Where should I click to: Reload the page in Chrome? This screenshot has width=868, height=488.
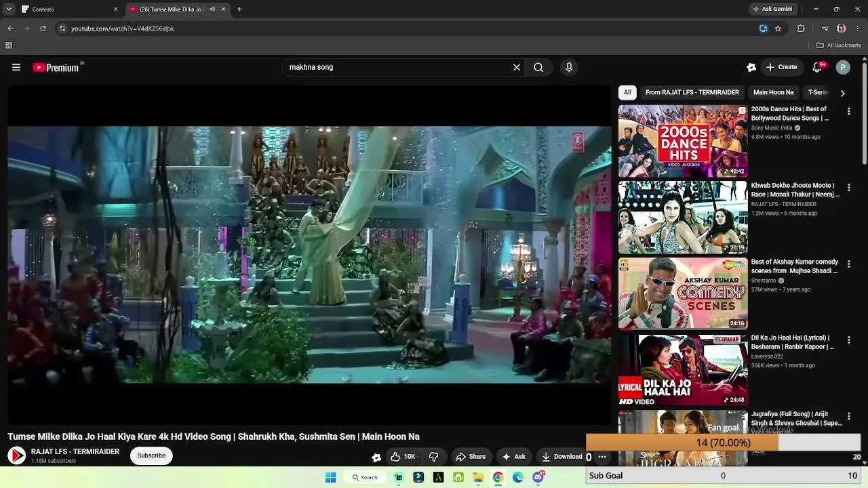pyautogui.click(x=43, y=28)
